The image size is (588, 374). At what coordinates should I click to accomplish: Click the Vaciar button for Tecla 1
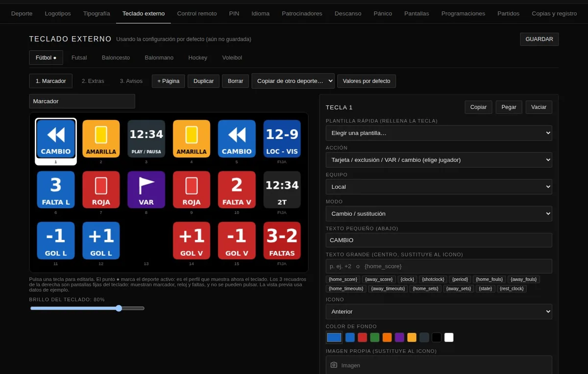(x=539, y=107)
